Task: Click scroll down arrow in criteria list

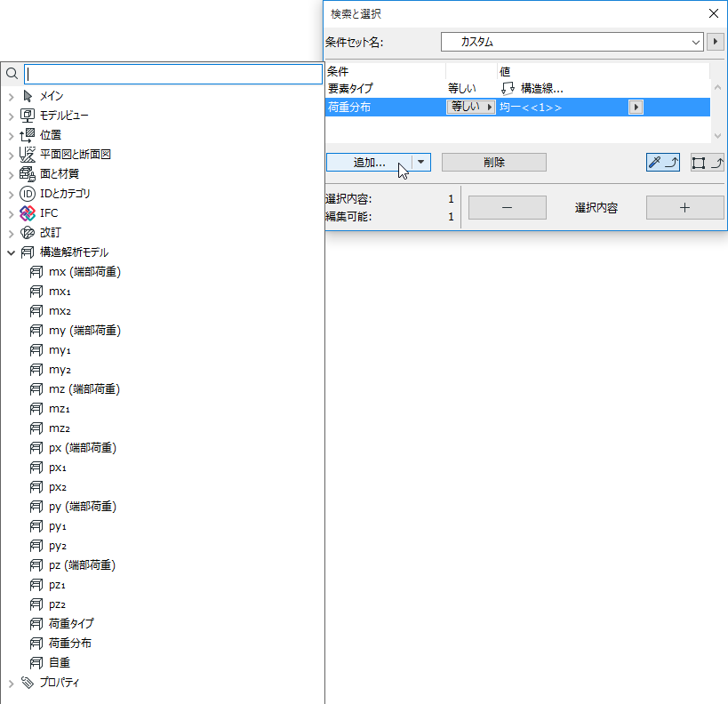Action: 718,136
